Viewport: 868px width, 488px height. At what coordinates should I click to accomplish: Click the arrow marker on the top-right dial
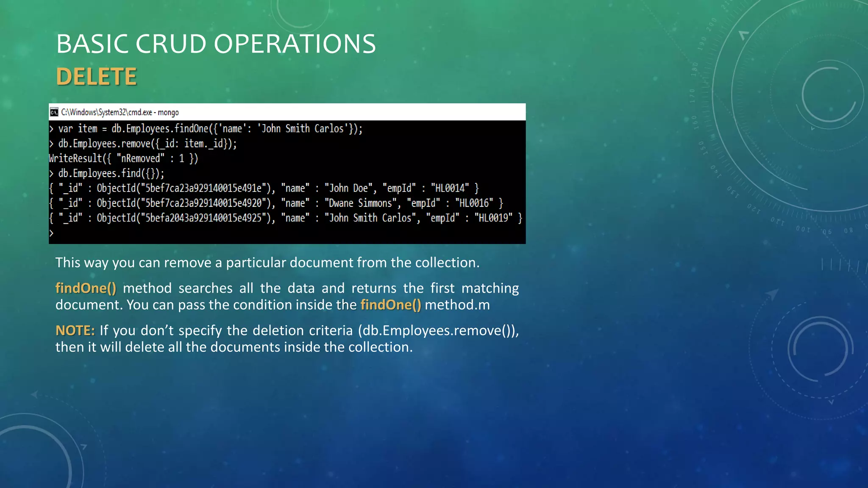click(743, 35)
